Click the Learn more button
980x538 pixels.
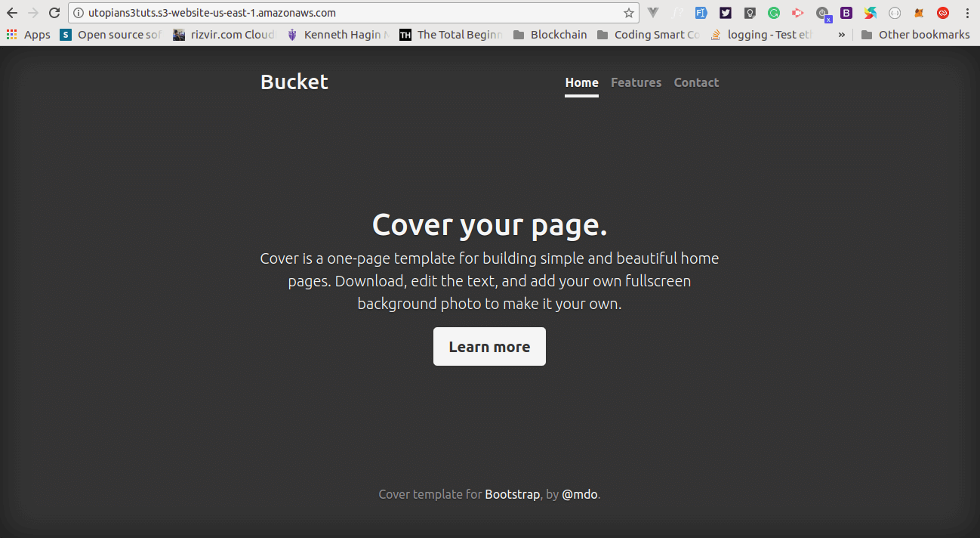pyautogui.click(x=489, y=347)
